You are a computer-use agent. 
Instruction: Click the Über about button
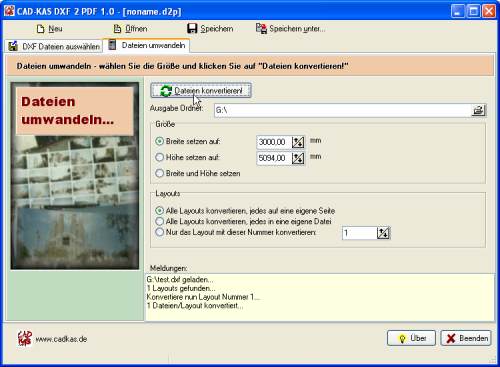point(411,338)
